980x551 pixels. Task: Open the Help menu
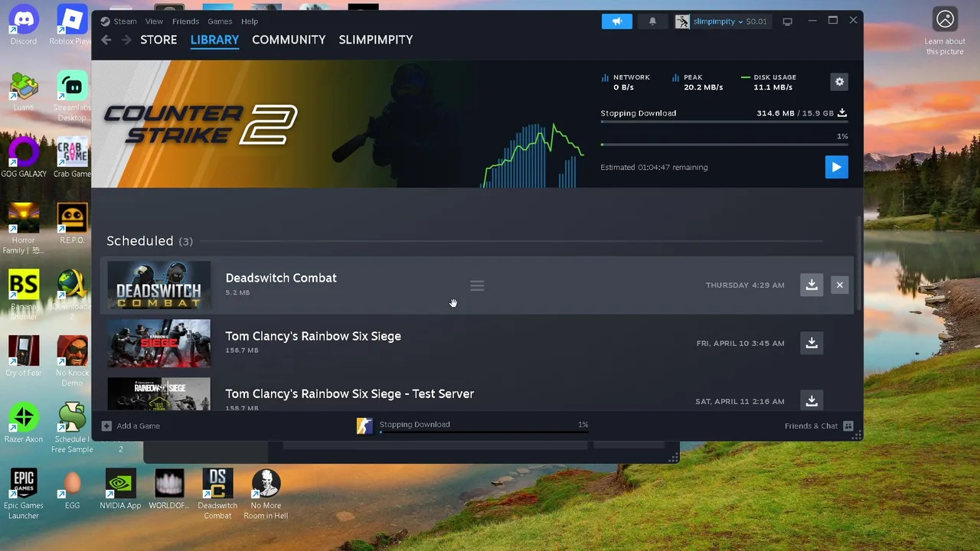[250, 21]
